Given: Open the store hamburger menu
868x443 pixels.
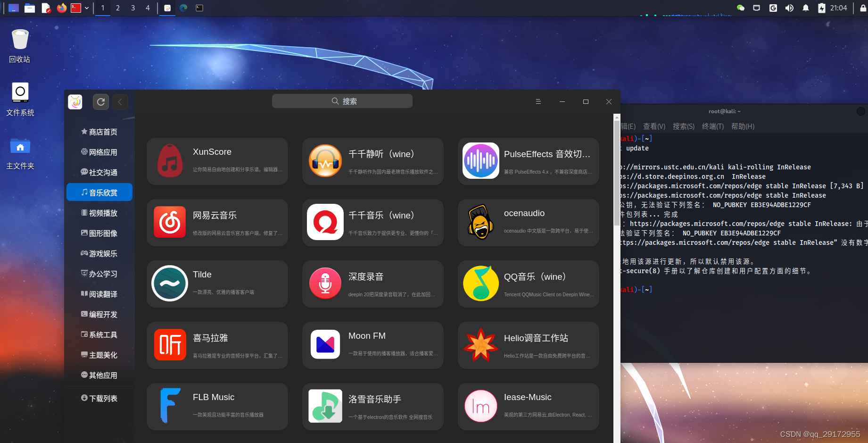Looking at the screenshot, I should pyautogui.click(x=538, y=101).
